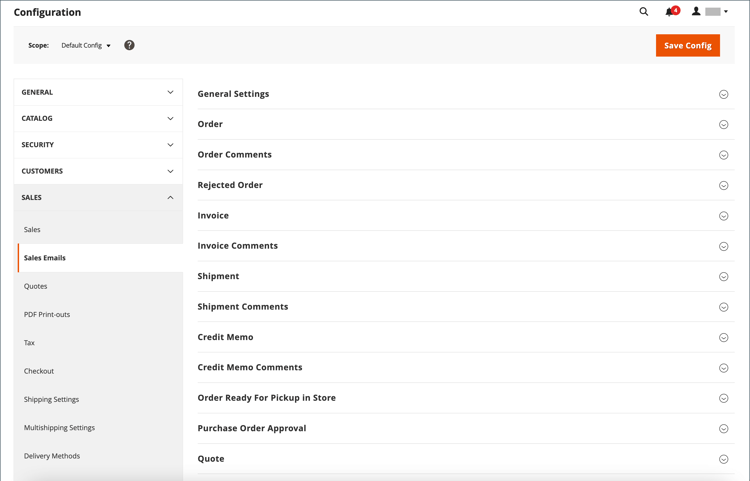Open the search magnifier icon

tap(644, 12)
